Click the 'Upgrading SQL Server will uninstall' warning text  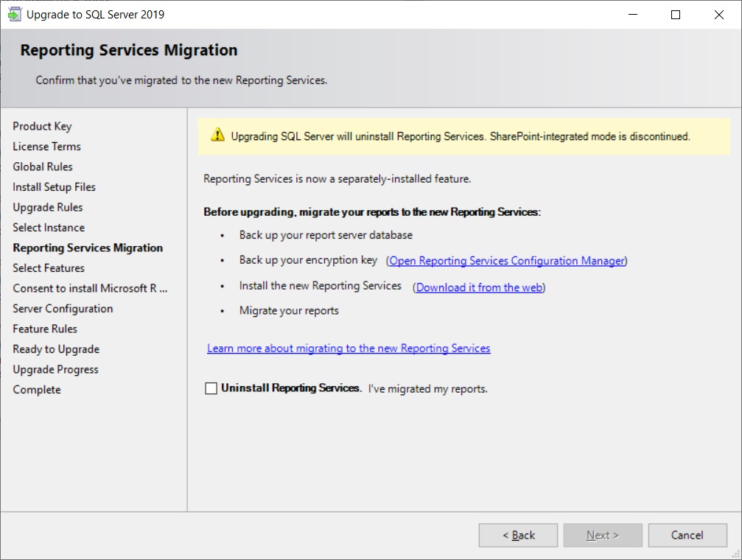pos(461,137)
